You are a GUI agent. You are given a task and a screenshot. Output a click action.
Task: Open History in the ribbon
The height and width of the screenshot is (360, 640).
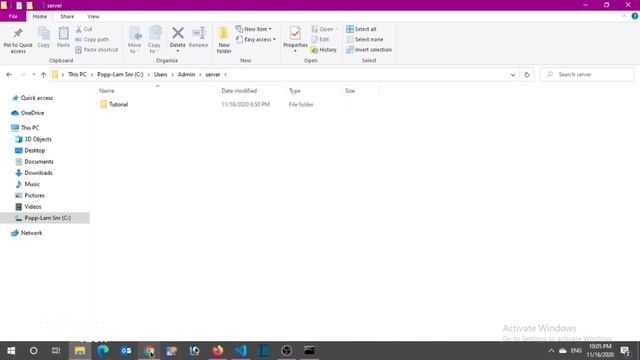tap(324, 49)
